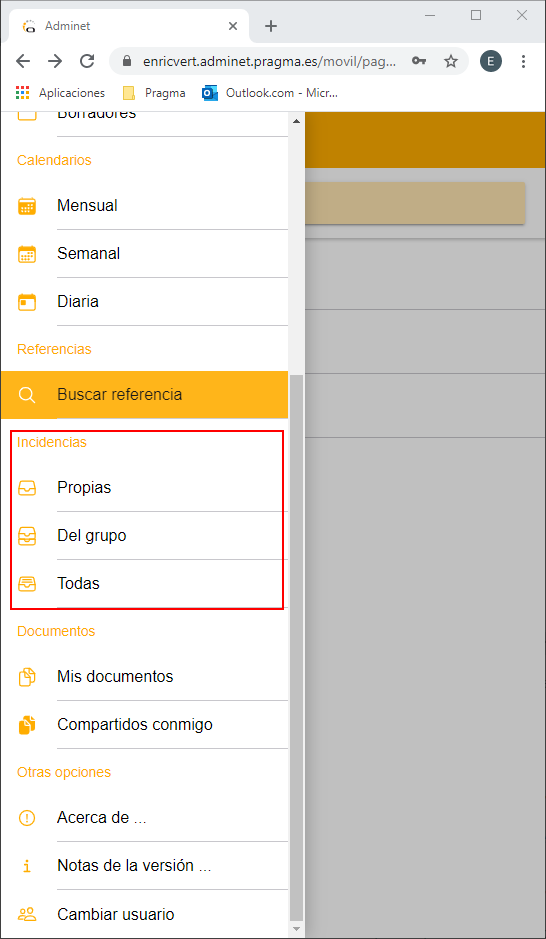Bookmark page with the star icon
This screenshot has width=546, height=939.
[451, 61]
